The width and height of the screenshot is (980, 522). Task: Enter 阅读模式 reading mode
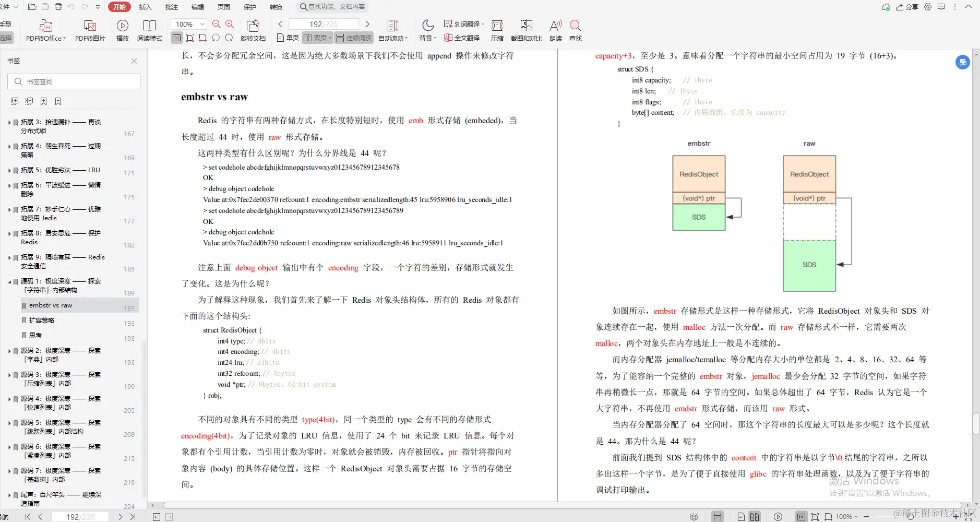coord(150,30)
